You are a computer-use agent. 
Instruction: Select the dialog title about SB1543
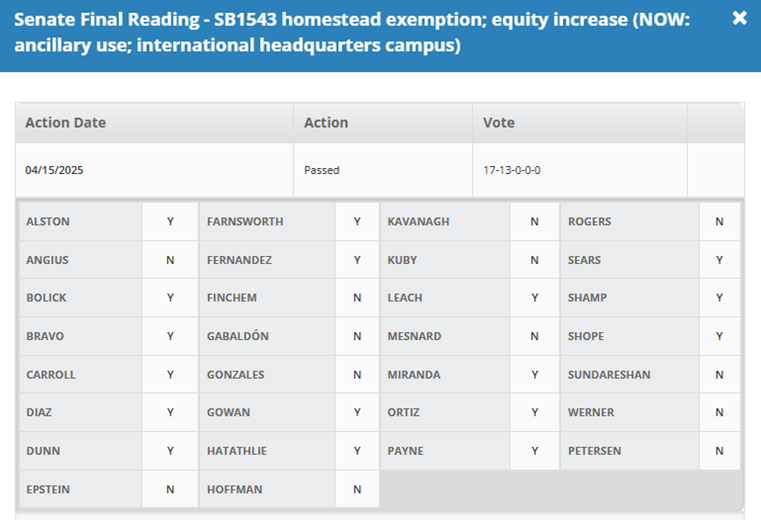pyautogui.click(x=351, y=32)
